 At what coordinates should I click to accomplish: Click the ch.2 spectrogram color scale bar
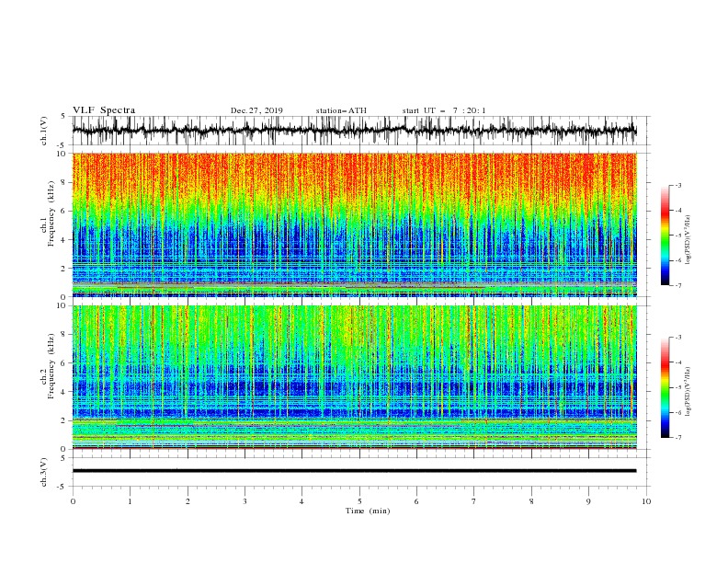[x=665, y=387]
